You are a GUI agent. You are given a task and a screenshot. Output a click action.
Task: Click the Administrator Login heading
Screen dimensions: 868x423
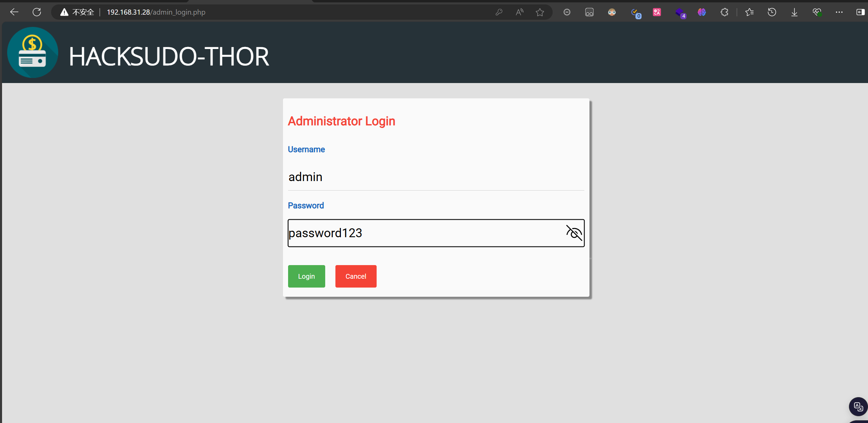342,121
